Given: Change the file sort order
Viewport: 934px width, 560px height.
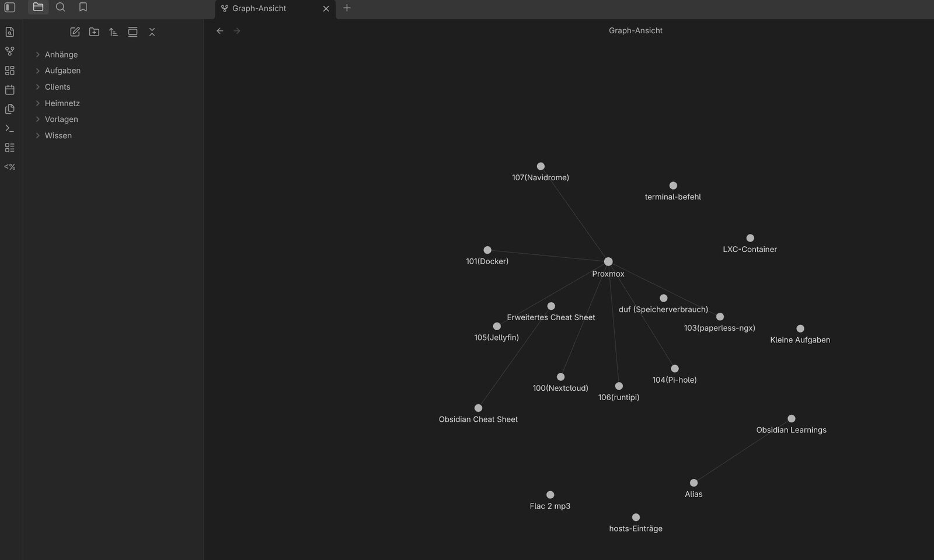Looking at the screenshot, I should coord(113,32).
